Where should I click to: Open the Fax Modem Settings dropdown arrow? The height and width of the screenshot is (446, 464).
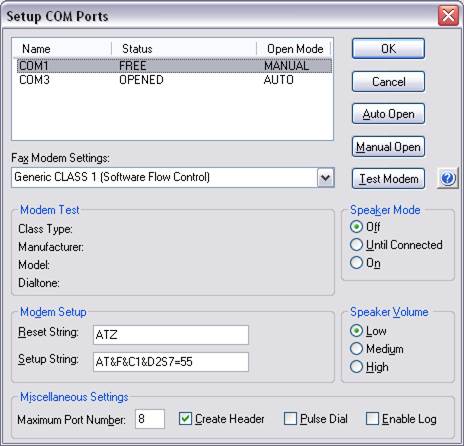click(x=325, y=178)
